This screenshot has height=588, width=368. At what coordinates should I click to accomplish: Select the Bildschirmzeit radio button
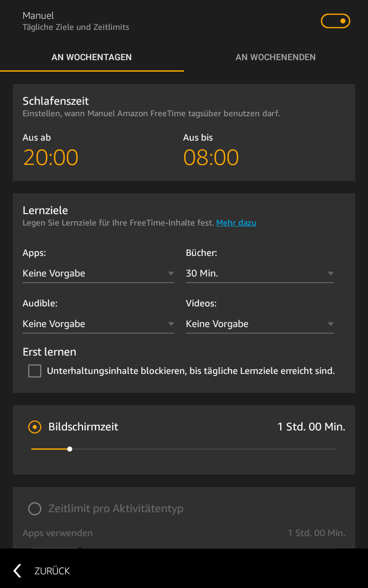coord(35,427)
